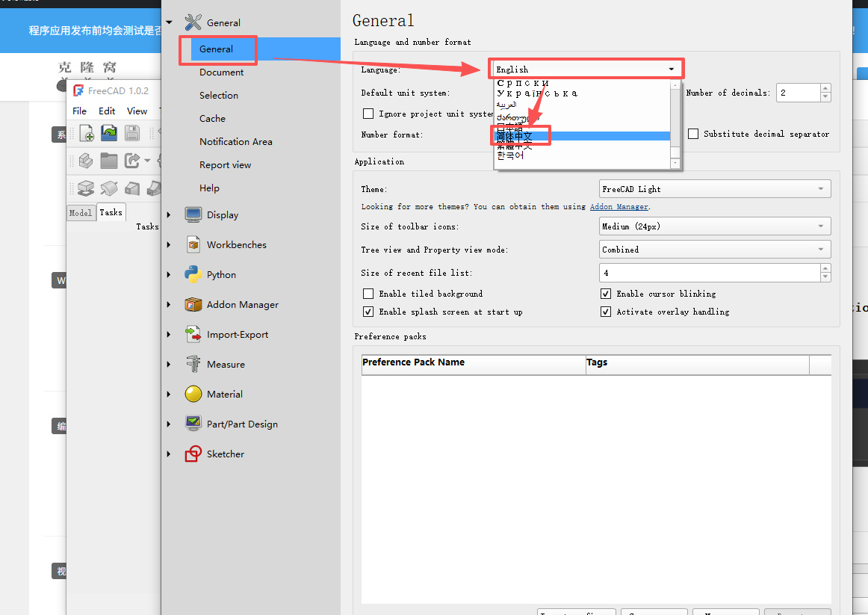The image size is (868, 615).
Task: Click the Import-Export arrows icon
Action: click(x=193, y=334)
